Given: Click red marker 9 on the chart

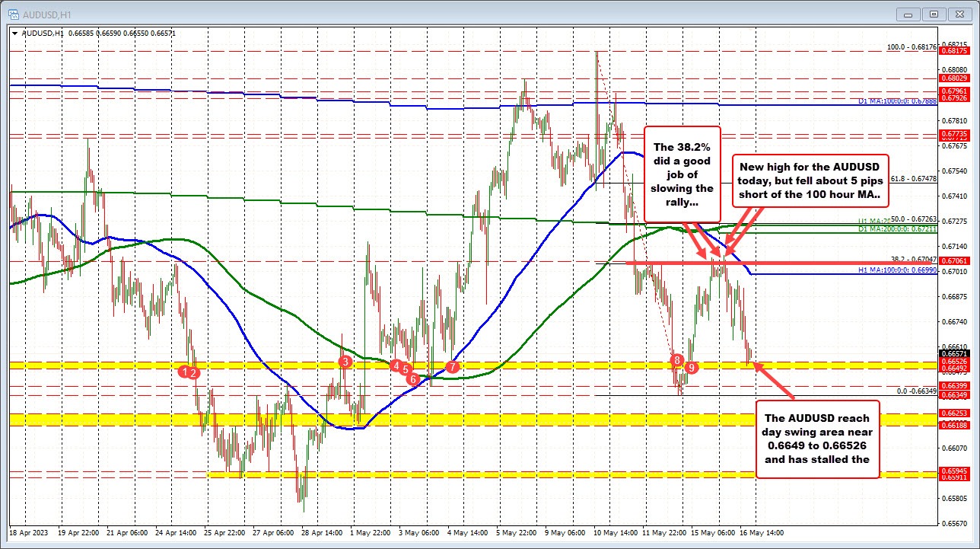Looking at the screenshot, I should [690, 367].
